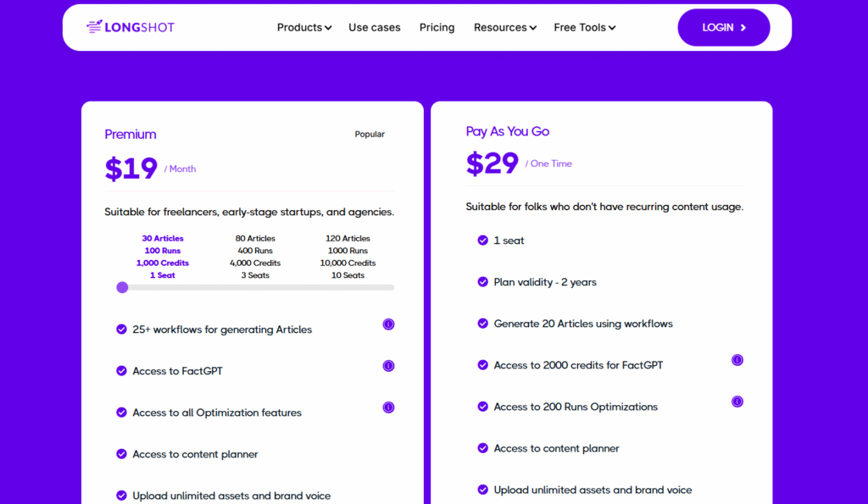Screen dimensions: 868x504
Task: Click the 10,000 Credits text
Action: tap(348, 263)
